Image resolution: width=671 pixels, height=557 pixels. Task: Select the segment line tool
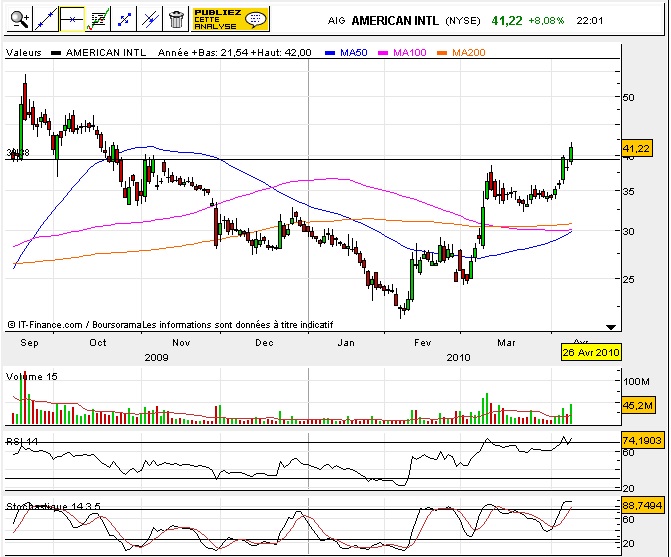pos(124,19)
